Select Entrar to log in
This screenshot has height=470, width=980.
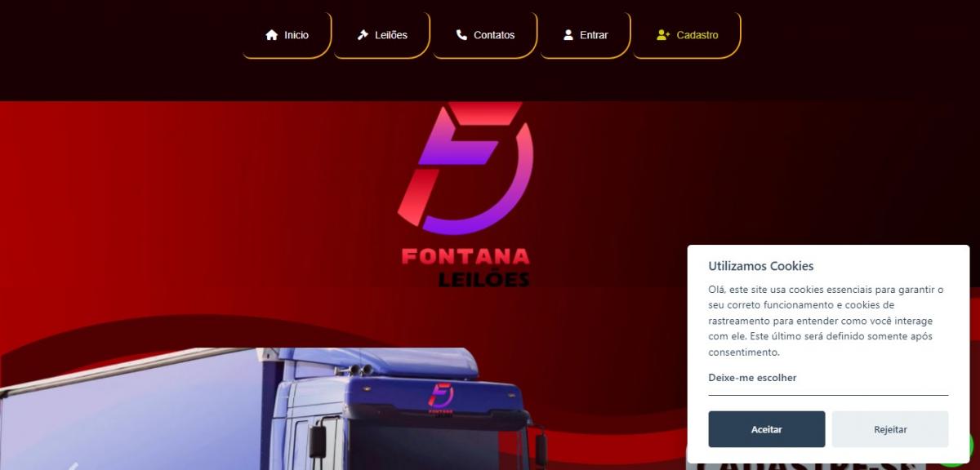[585, 35]
